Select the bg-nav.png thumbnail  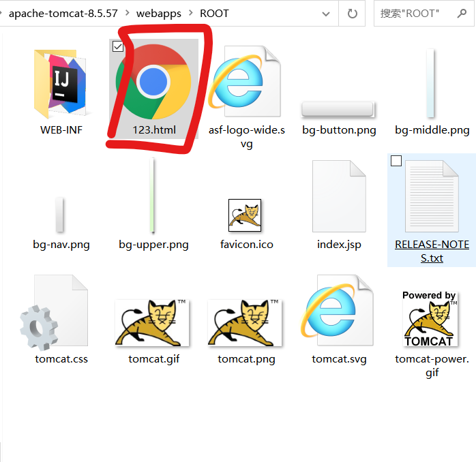tap(60, 215)
